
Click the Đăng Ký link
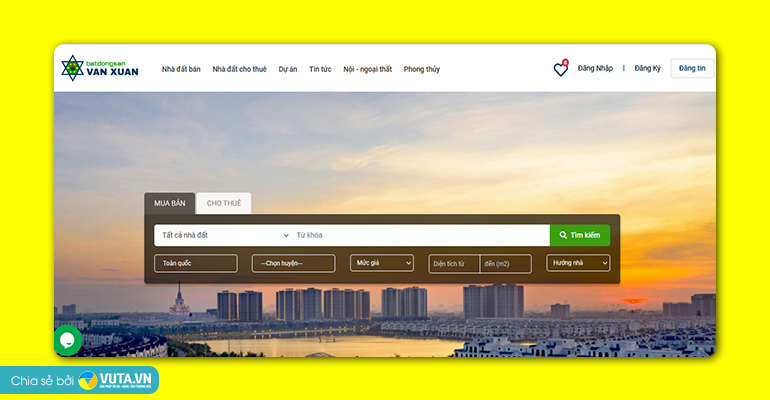[x=647, y=68]
